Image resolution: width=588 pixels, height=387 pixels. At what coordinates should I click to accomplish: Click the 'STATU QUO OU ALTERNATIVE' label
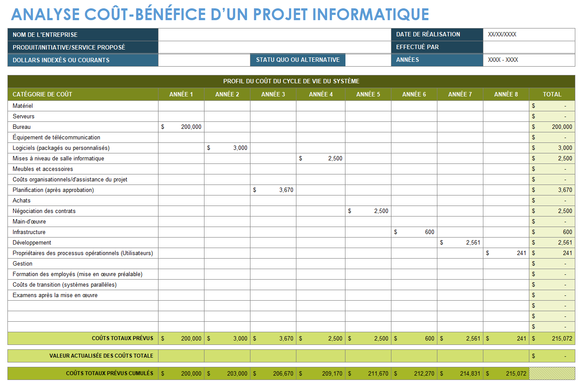point(298,60)
